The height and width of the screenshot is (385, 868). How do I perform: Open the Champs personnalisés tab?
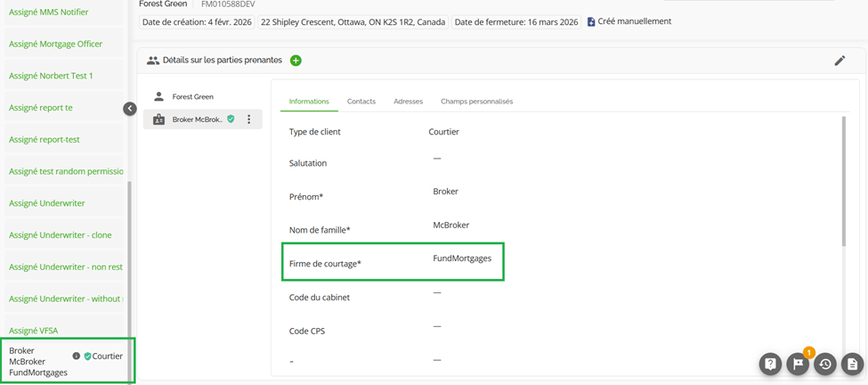click(476, 102)
